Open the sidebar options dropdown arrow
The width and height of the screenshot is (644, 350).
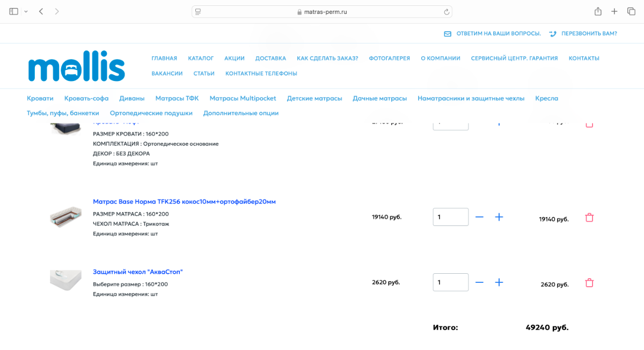26,11
